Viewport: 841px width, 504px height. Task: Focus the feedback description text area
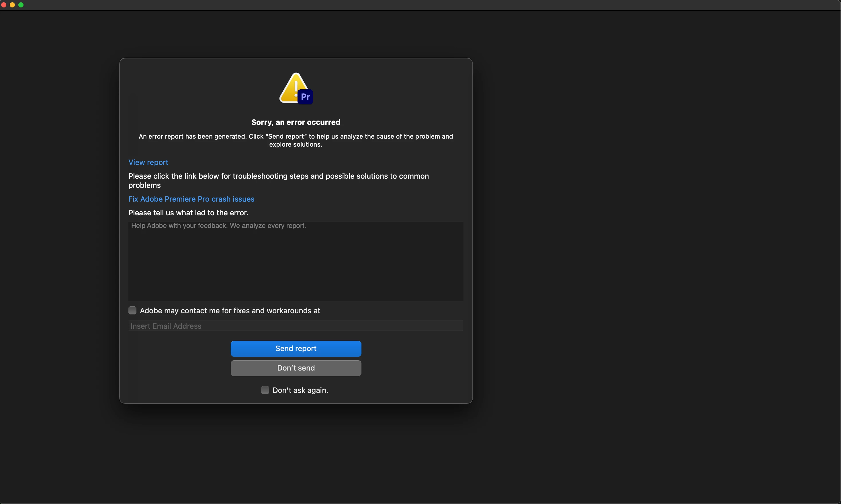point(296,261)
